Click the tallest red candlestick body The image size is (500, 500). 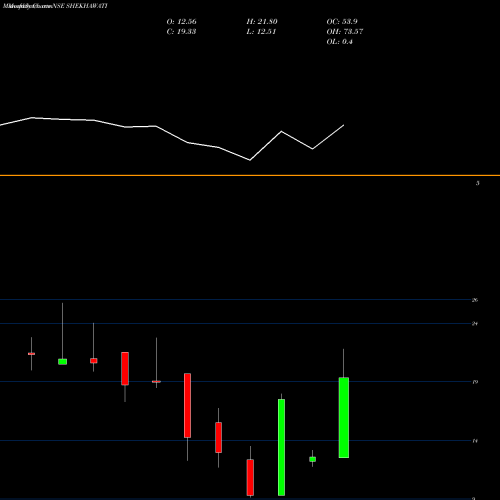pos(187,405)
